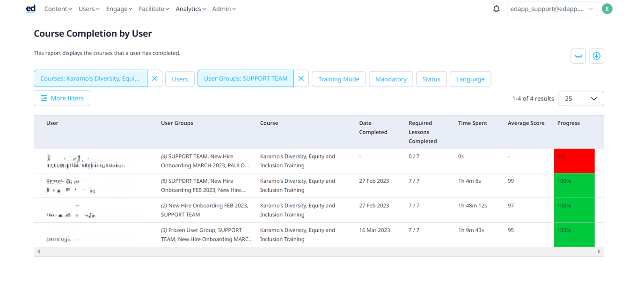
Task: Click the User column header
Action: tap(52, 123)
